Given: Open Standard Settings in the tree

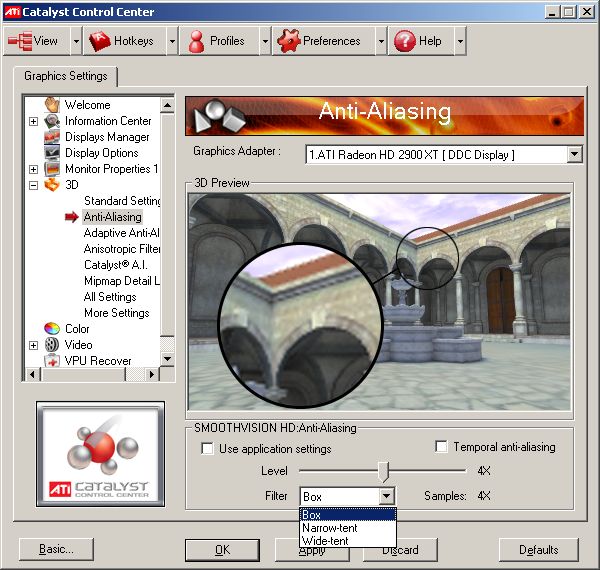Looking at the screenshot, I should tap(122, 200).
